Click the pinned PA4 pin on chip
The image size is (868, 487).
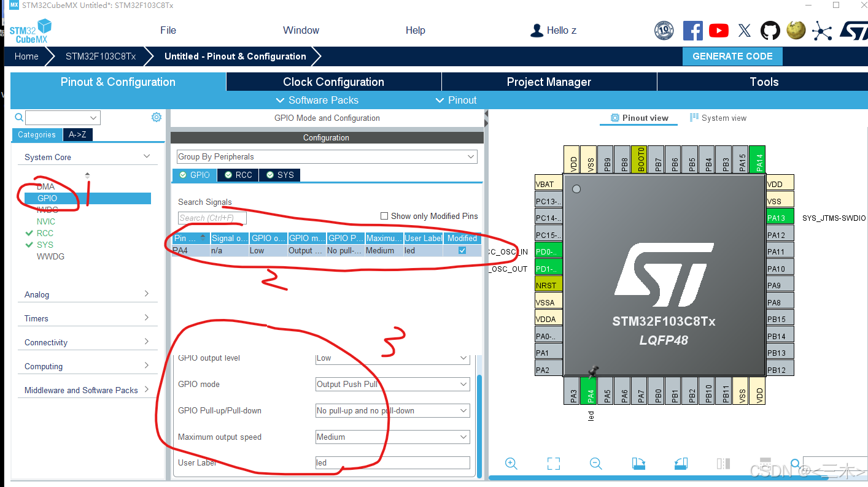coord(588,391)
